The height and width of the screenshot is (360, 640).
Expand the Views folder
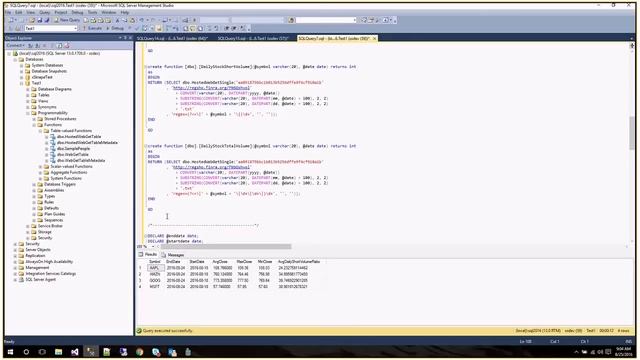28,101
